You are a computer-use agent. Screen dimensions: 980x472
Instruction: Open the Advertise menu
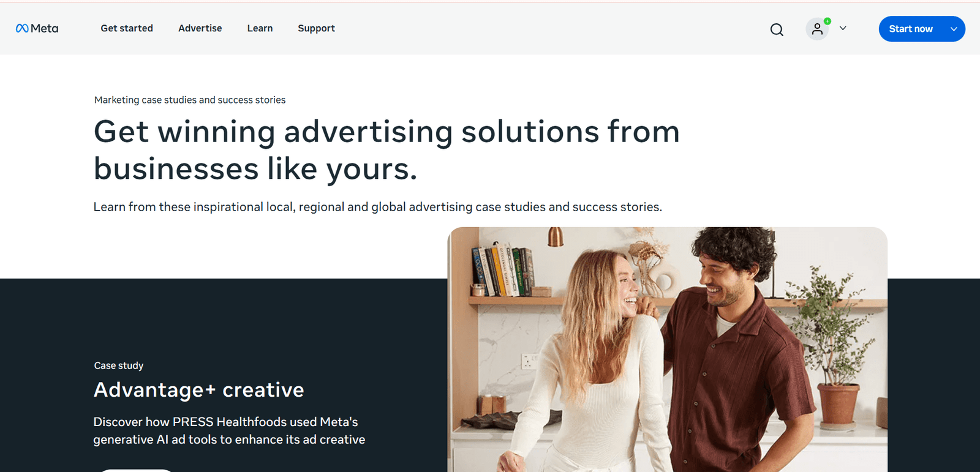point(200,28)
